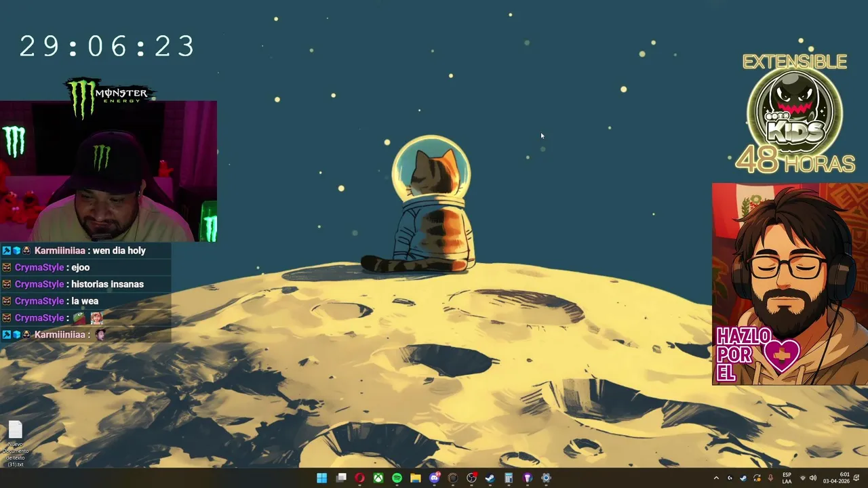Click the 29:06:23 stream timer
Viewport: 868px width, 488px height.
[x=107, y=47]
